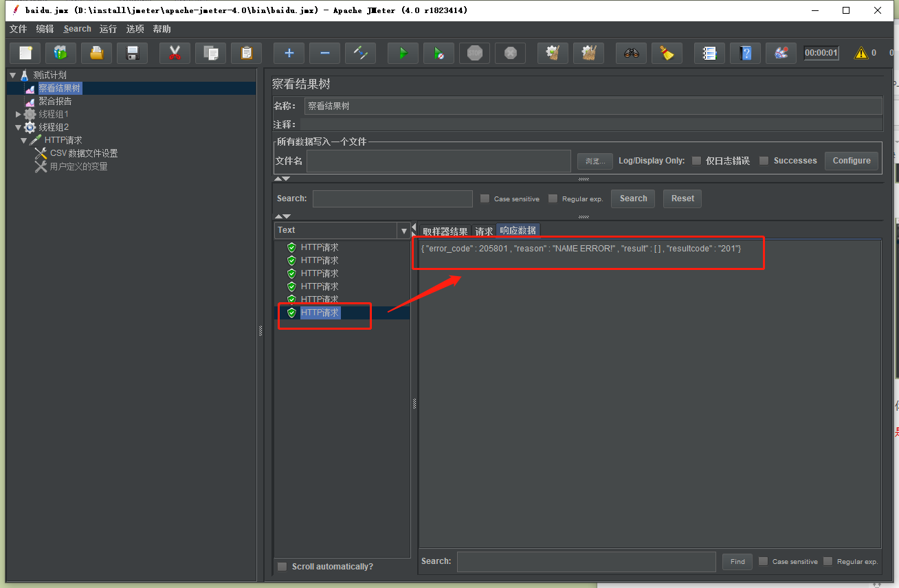Click the Search binoculars icon
Viewport: 899px width, 588px height.
pyautogui.click(x=632, y=53)
